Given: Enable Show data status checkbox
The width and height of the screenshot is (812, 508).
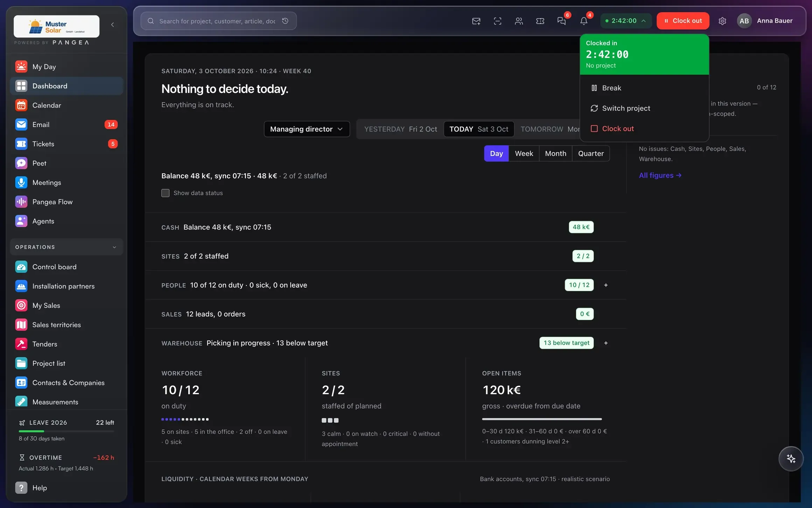Looking at the screenshot, I should tap(165, 193).
